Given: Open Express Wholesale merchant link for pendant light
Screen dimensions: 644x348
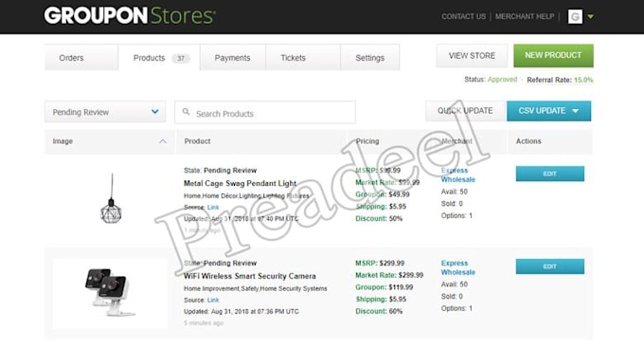Looking at the screenshot, I should (x=458, y=174).
